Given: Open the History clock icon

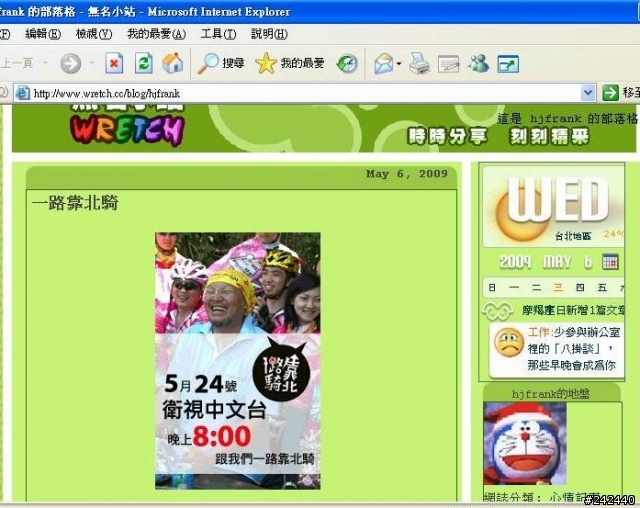Looking at the screenshot, I should click(347, 64).
